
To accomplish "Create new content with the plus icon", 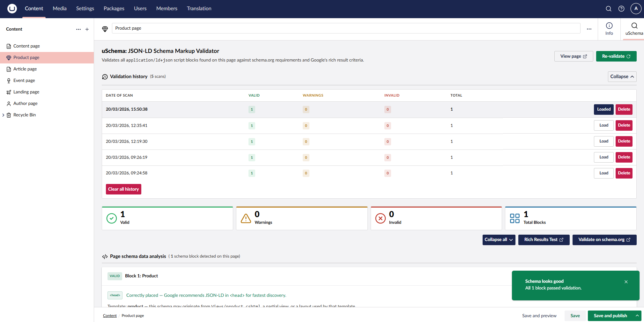I will [x=87, y=29].
